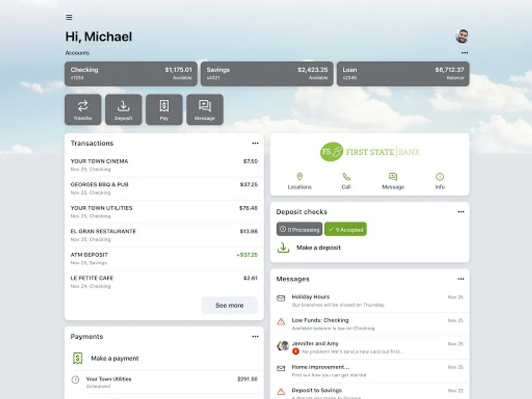
Task: Open the YOUR TOWN UTILITIES transaction
Action: (164, 212)
